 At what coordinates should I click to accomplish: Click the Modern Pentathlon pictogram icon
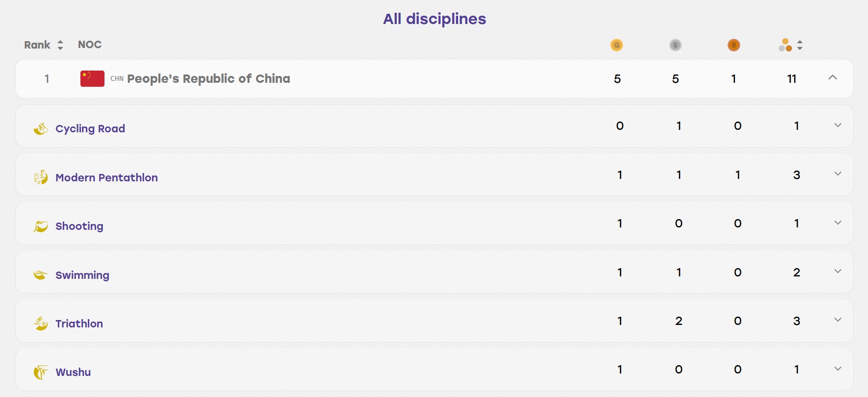pyautogui.click(x=41, y=177)
